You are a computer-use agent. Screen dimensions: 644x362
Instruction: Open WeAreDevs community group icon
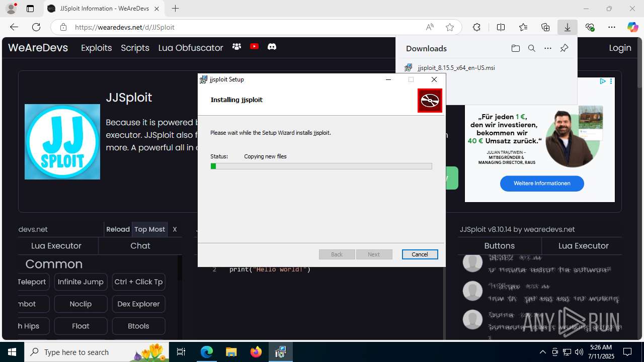click(x=236, y=47)
